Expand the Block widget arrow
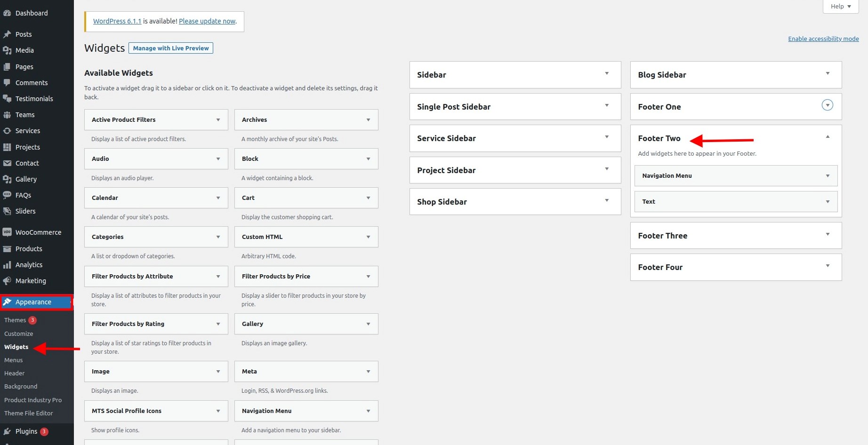This screenshot has height=445, width=868. 368,159
